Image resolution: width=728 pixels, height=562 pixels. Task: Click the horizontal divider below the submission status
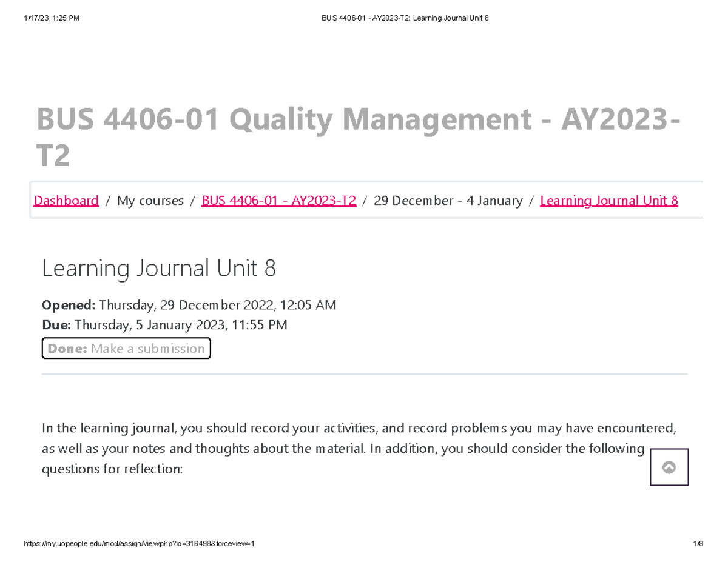tap(364, 375)
